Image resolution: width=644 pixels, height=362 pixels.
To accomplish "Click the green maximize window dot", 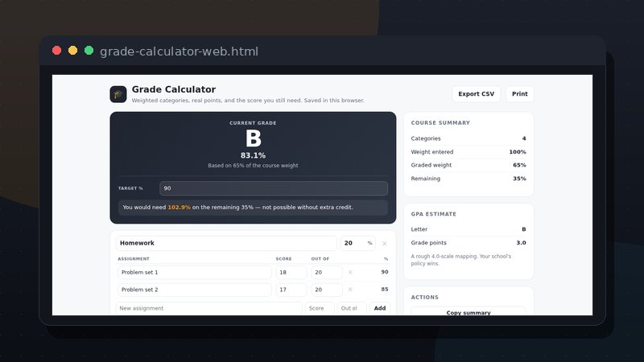I will (x=89, y=51).
